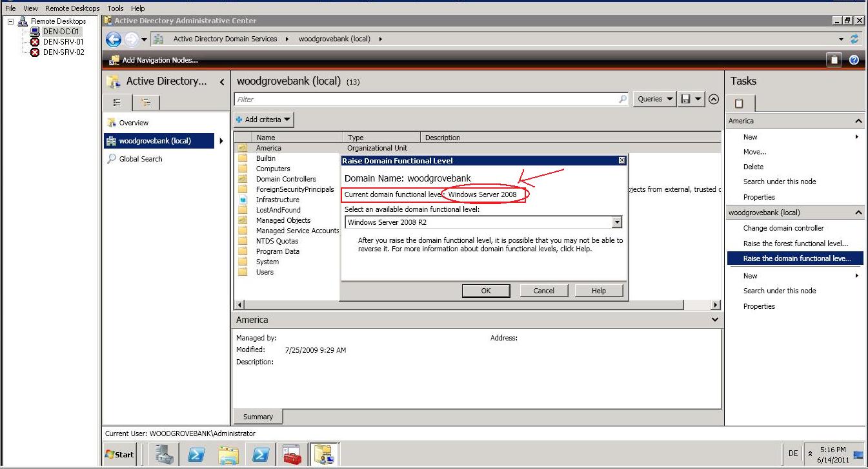Open the Add criteria dropdown
Image resolution: width=868 pixels, height=469 pixels.
[x=263, y=120]
